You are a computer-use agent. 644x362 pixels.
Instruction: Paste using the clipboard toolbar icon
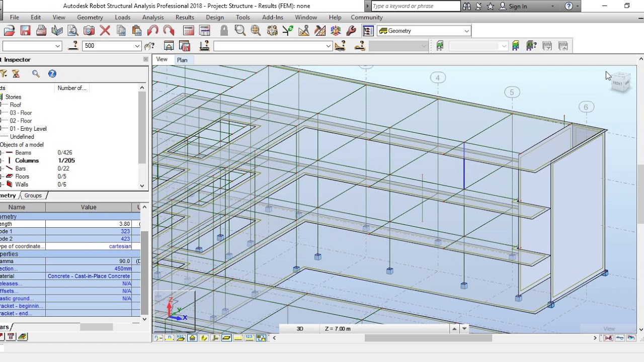coord(136,31)
